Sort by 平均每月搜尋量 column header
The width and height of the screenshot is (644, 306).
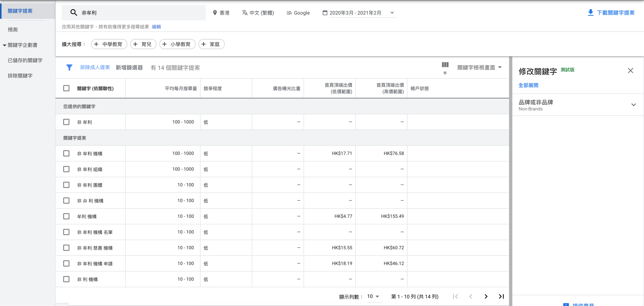(181, 89)
